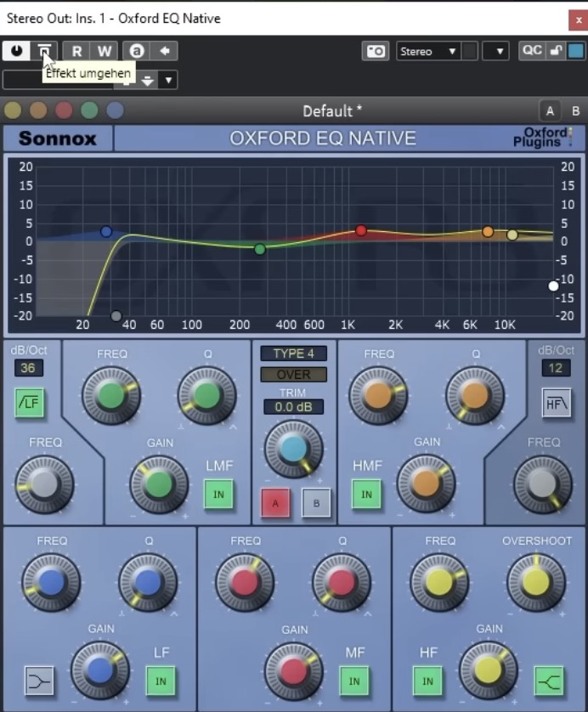Click the yellow preset color dot
588x712 pixels.
pyautogui.click(x=13, y=110)
